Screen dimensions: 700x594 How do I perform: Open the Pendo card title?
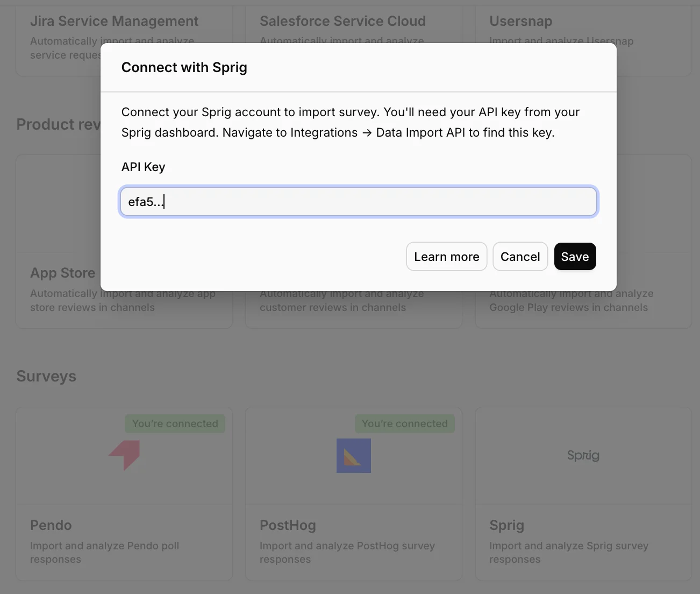(x=51, y=525)
